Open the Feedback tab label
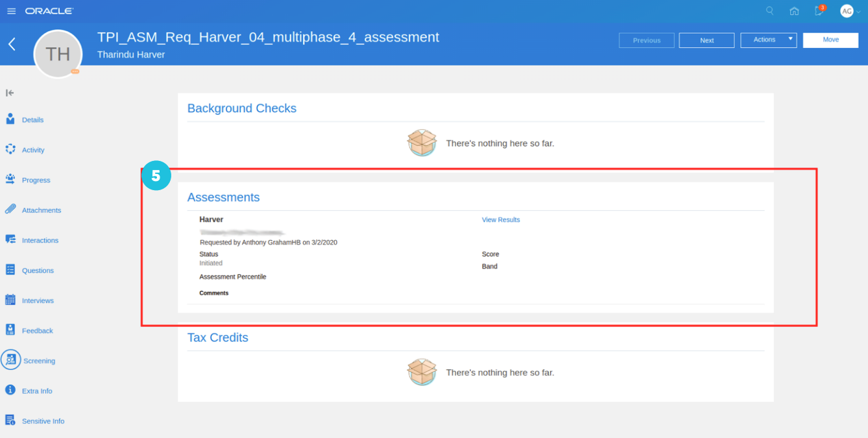Screen dimensions: 868x438 (x=38, y=331)
